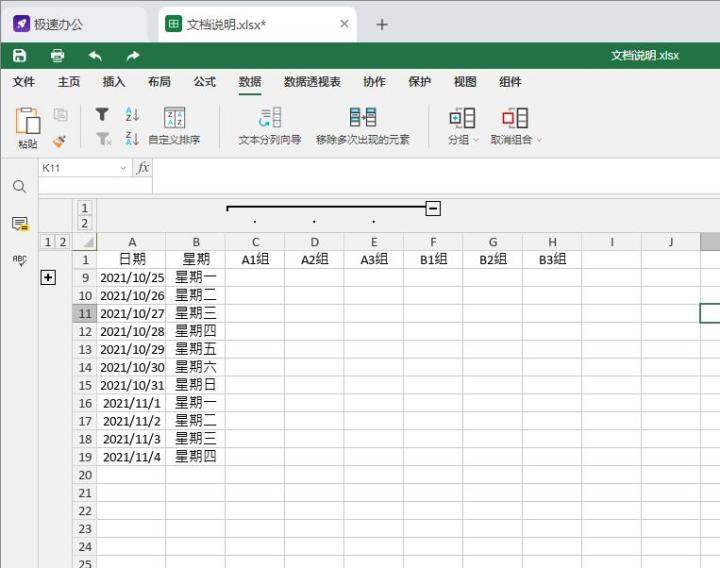Switch to the 视图 ribbon tab

coord(465,82)
